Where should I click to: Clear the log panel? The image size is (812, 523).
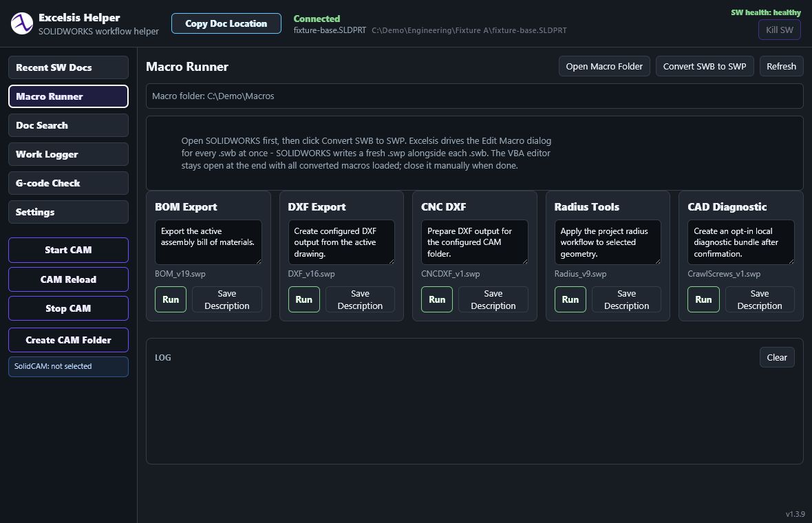(x=777, y=357)
